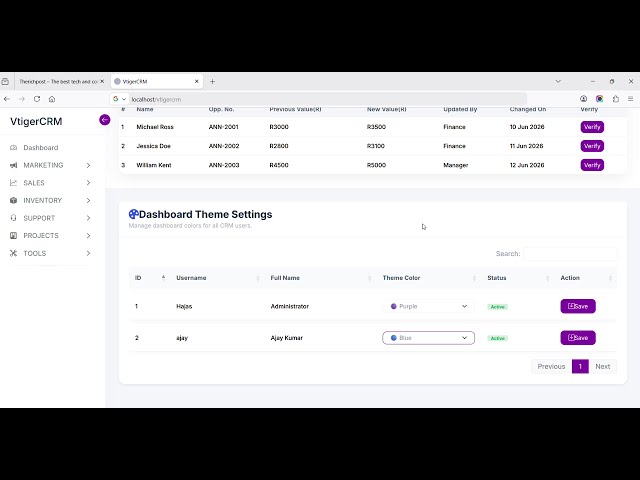
Task: Open Google search engine selector
Action: (x=119, y=99)
